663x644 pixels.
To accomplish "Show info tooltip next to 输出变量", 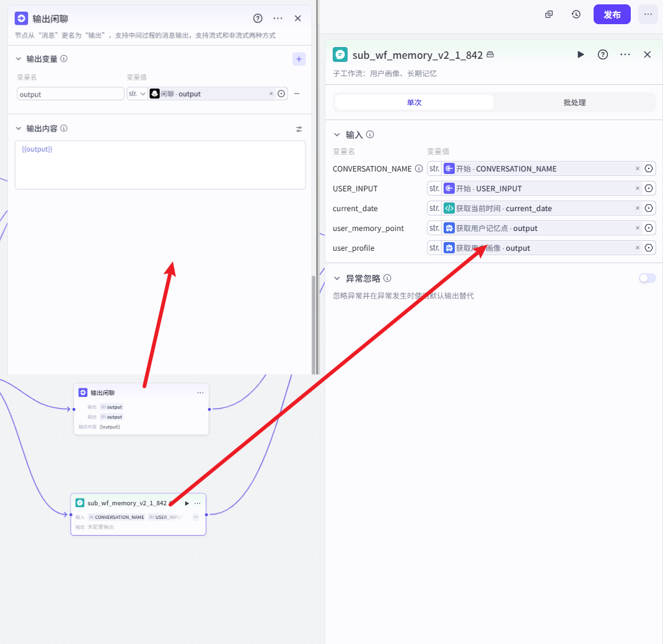I will pyautogui.click(x=64, y=59).
